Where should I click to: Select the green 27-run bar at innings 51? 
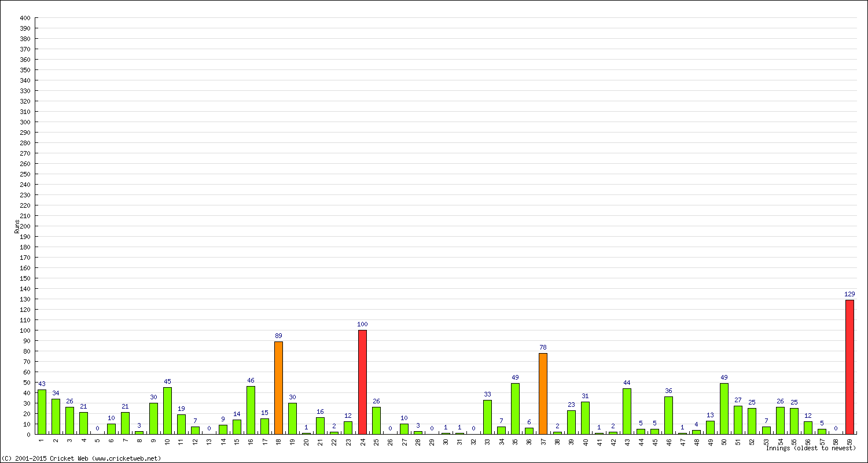pyautogui.click(x=738, y=420)
